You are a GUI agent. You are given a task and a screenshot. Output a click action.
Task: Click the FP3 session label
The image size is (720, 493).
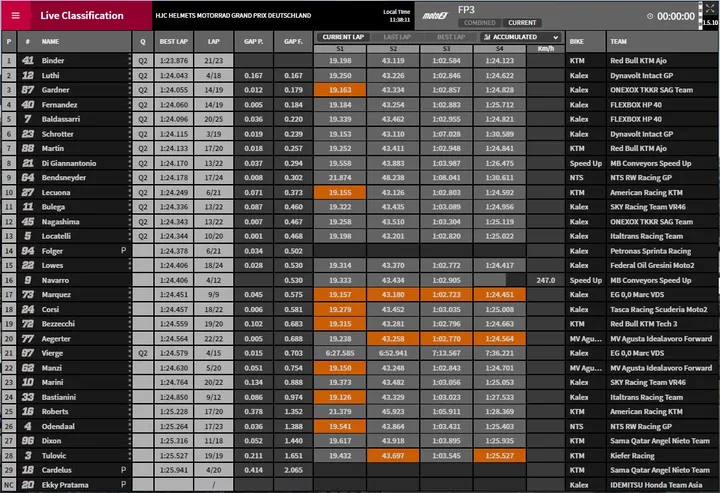(466, 10)
